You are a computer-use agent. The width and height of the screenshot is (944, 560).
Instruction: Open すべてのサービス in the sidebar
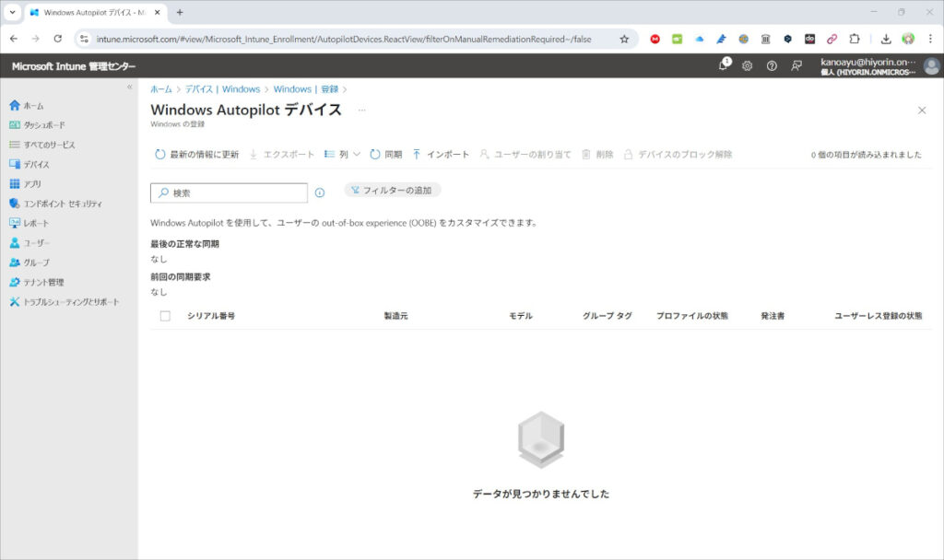(42, 145)
